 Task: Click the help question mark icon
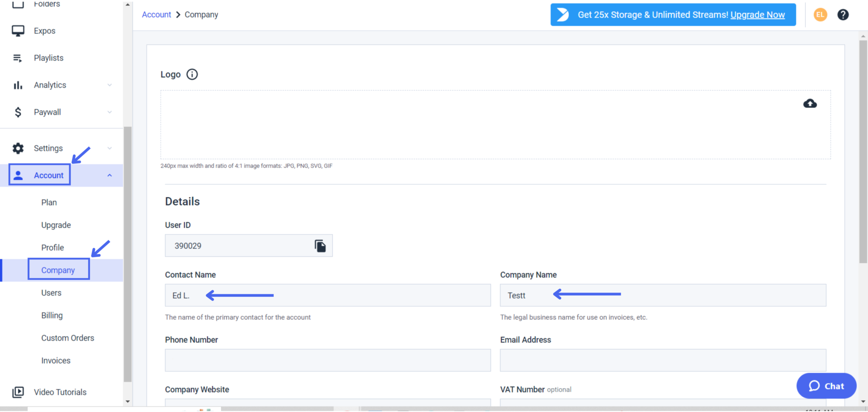(843, 14)
